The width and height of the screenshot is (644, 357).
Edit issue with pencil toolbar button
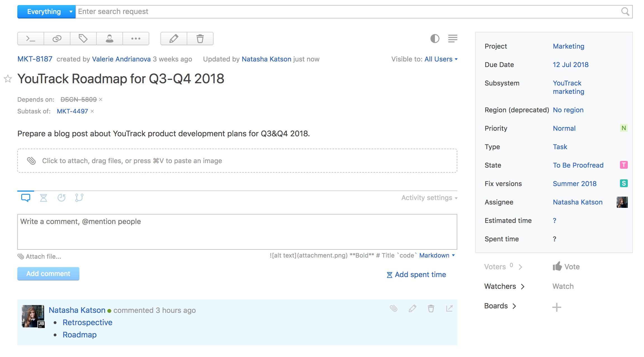(x=174, y=39)
